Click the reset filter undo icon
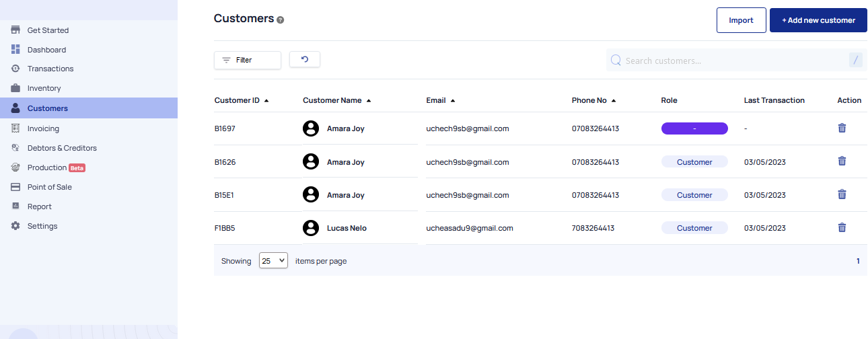The width and height of the screenshot is (868, 339). (305, 59)
